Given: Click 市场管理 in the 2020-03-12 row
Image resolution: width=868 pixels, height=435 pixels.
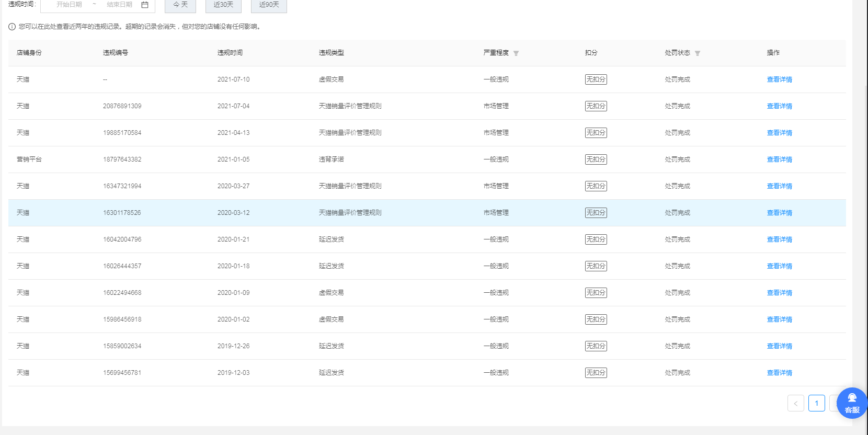Looking at the screenshot, I should 496,213.
